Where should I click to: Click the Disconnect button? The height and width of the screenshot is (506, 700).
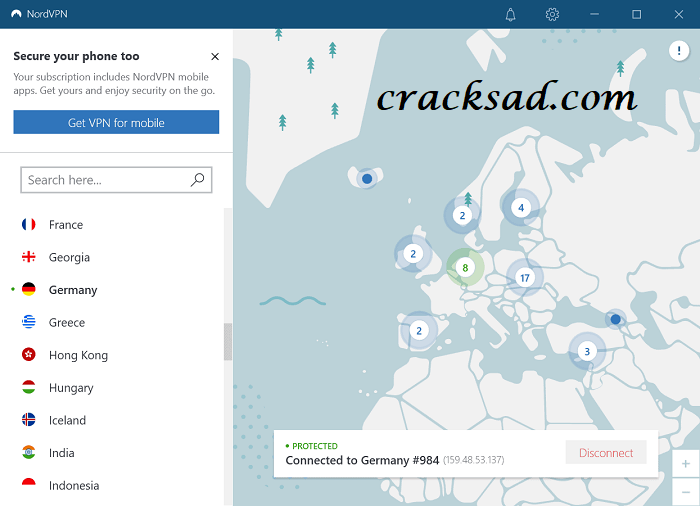pyautogui.click(x=606, y=452)
